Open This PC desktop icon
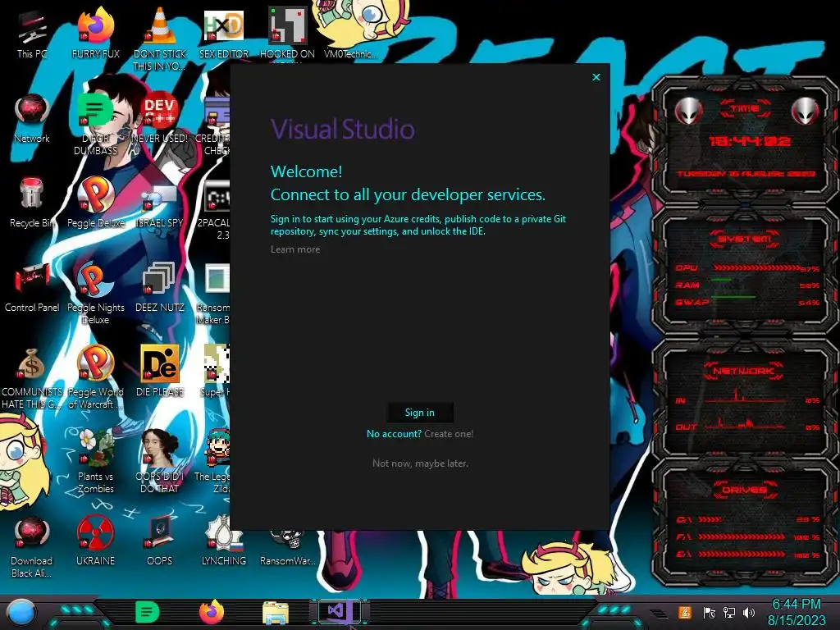Viewport: 840px width, 630px height. (32, 34)
